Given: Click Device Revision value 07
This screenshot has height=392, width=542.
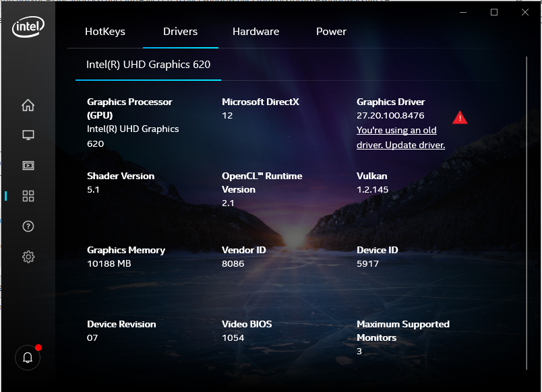Looking at the screenshot, I should coord(92,337).
